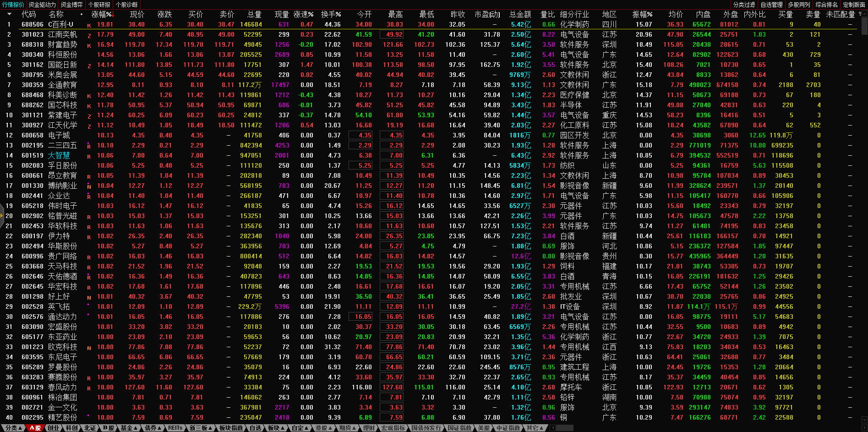Click the K marker beside C百利-U
868x432 pixels.
[x=89, y=26]
